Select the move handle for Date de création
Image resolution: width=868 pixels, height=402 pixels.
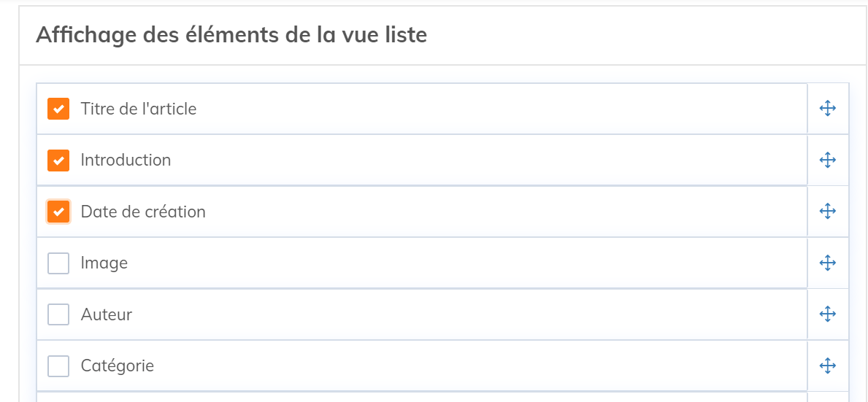click(x=827, y=212)
